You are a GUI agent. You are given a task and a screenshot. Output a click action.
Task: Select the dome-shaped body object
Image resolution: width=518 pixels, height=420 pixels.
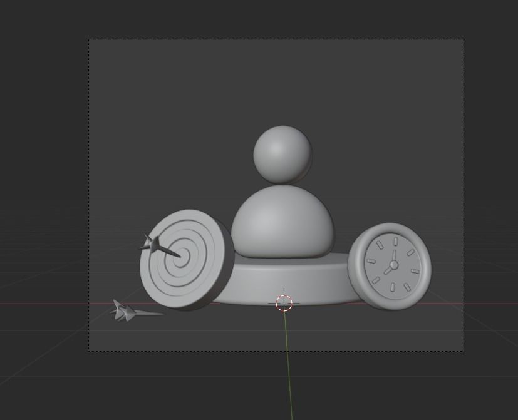pos(282,221)
